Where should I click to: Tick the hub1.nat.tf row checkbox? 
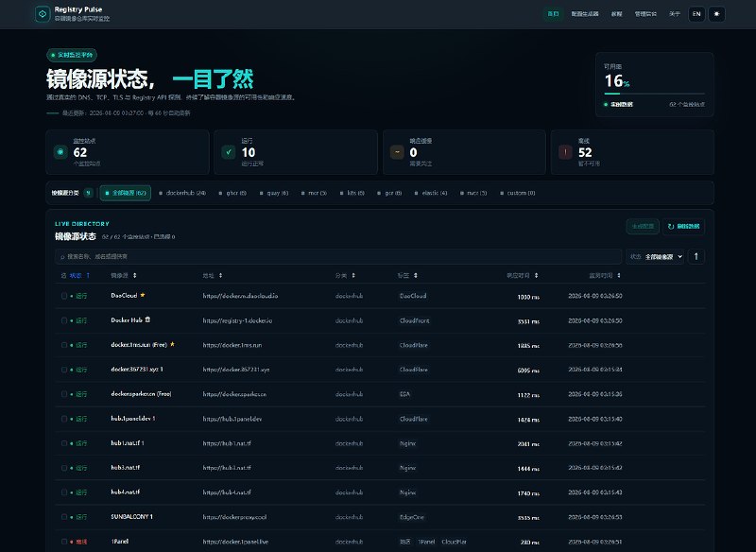tap(64, 443)
